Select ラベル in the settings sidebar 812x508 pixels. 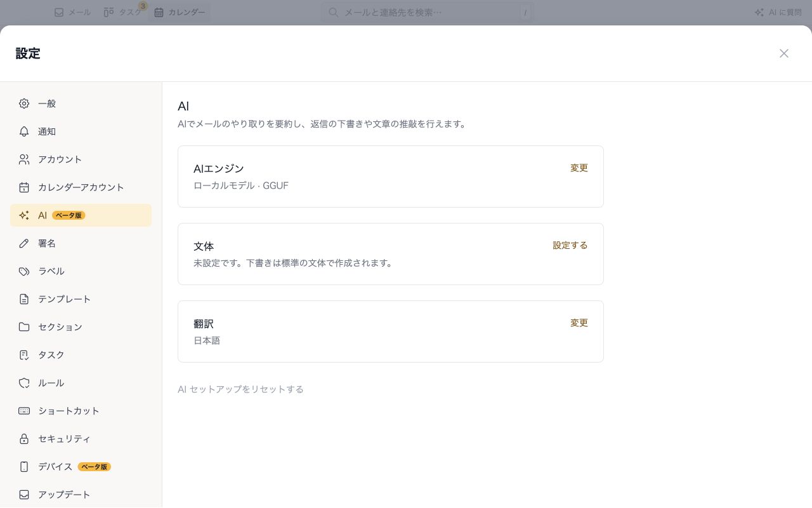point(81,271)
